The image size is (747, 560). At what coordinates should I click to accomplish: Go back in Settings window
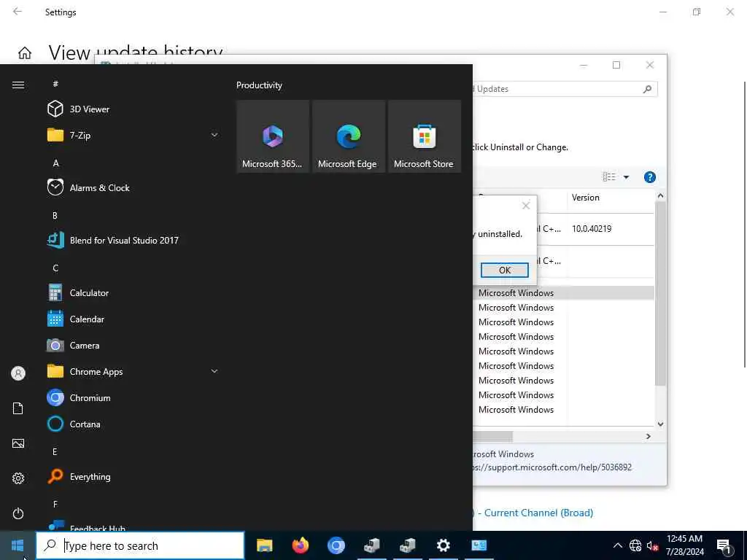(18, 12)
